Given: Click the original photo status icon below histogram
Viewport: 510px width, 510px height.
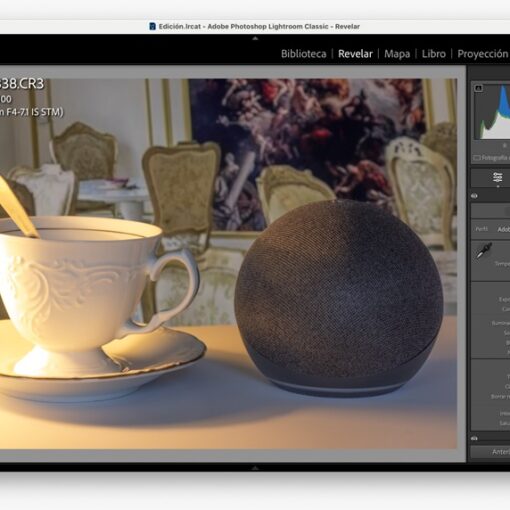Looking at the screenshot, I should [x=477, y=158].
